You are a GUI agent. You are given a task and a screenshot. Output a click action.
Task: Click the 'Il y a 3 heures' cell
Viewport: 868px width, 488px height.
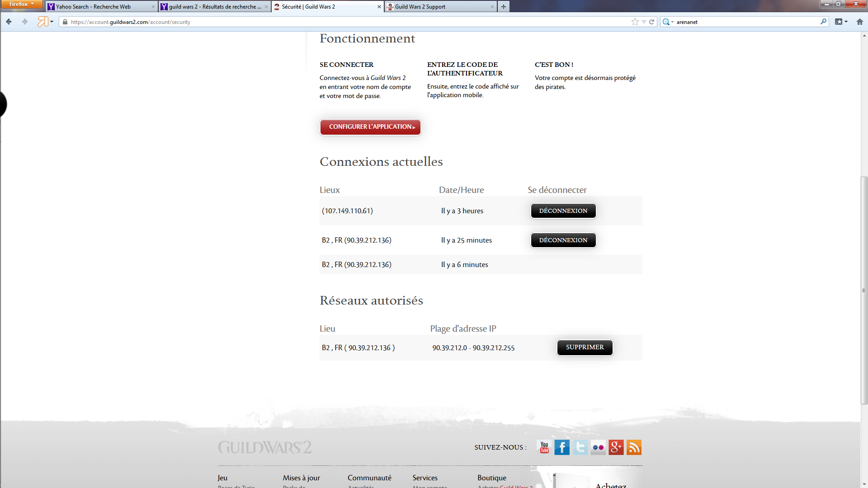(462, 211)
